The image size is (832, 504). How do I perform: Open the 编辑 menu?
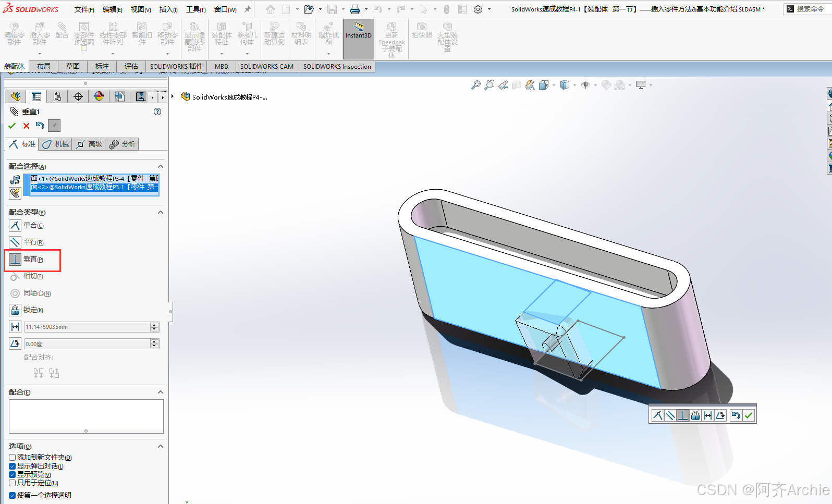113,9
